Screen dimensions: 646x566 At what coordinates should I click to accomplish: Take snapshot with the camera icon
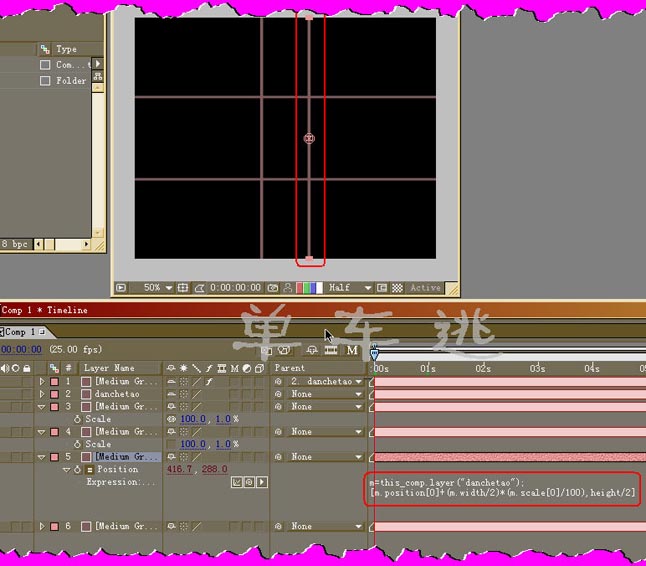click(x=273, y=288)
